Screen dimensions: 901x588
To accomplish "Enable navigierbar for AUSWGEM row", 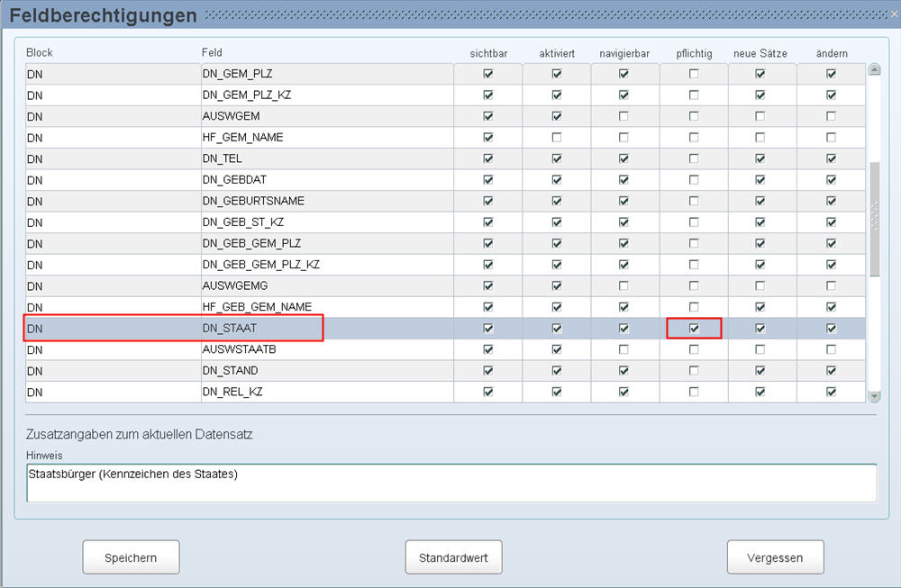I will [623, 116].
